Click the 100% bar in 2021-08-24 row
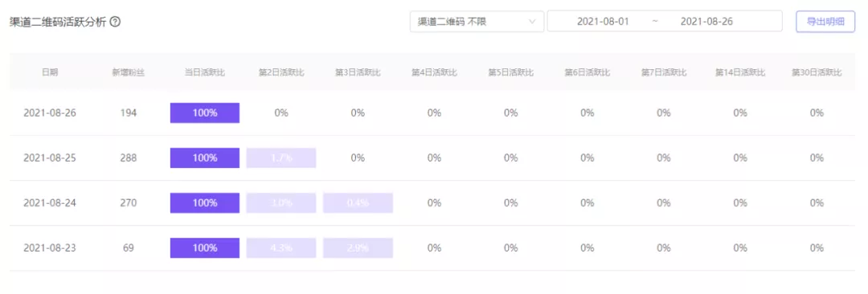Image resolution: width=868 pixels, height=294 pixels. [x=205, y=203]
